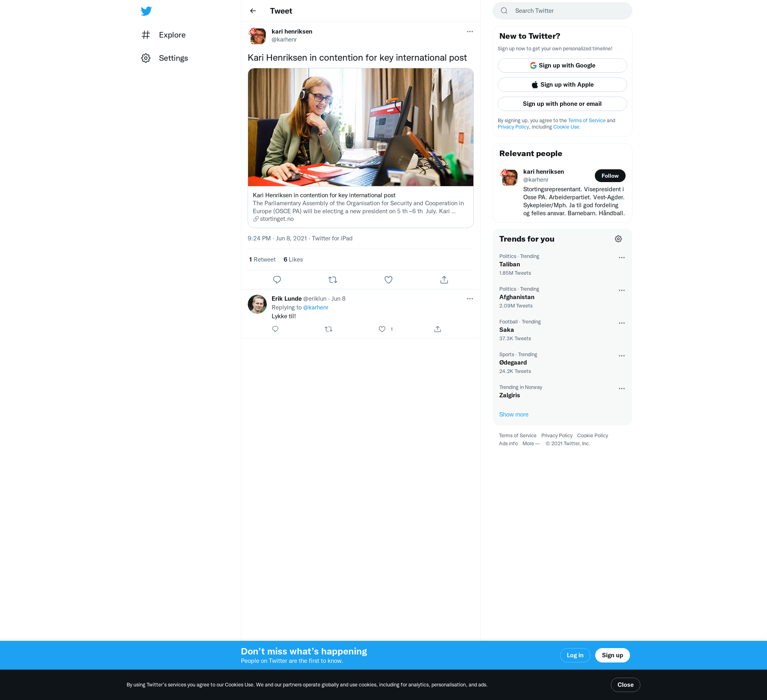767x700 pixels.
Task: Open options for the Afghanistan trend
Action: [622, 290]
